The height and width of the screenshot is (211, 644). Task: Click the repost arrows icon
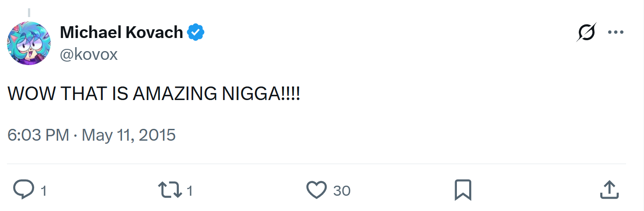click(x=170, y=190)
